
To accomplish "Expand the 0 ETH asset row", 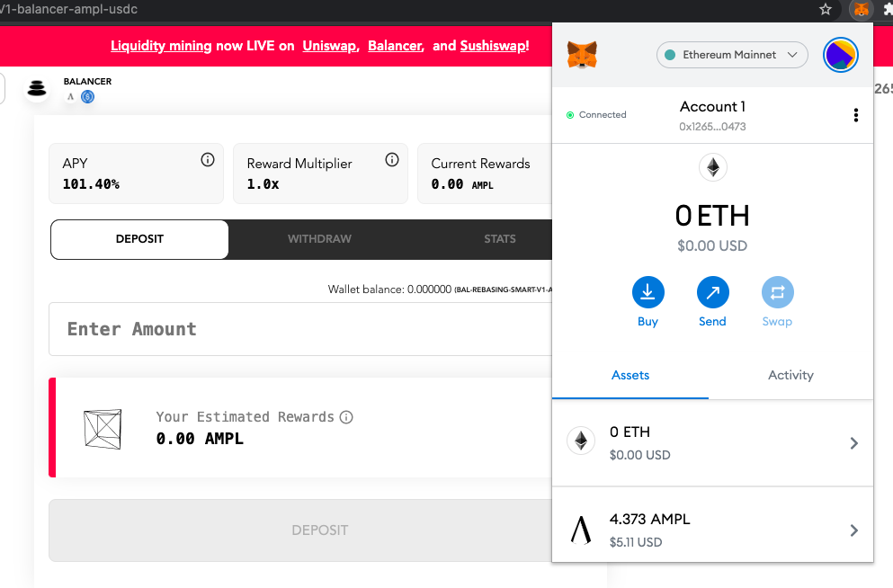I will click(712, 443).
